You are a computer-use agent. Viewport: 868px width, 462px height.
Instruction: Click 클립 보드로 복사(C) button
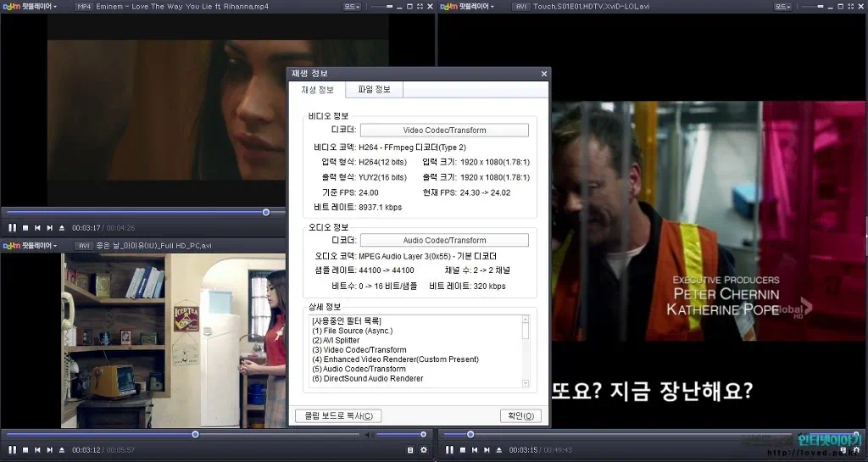tap(338, 415)
